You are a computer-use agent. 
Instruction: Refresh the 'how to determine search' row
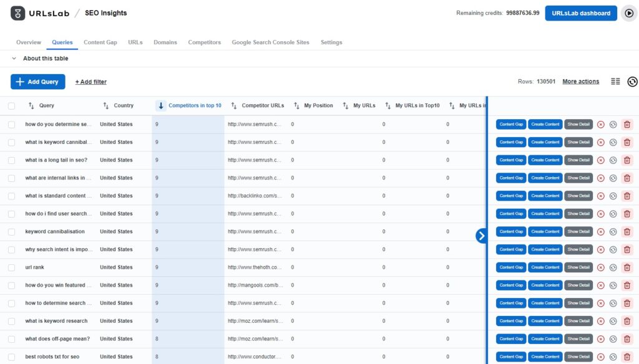(613, 304)
